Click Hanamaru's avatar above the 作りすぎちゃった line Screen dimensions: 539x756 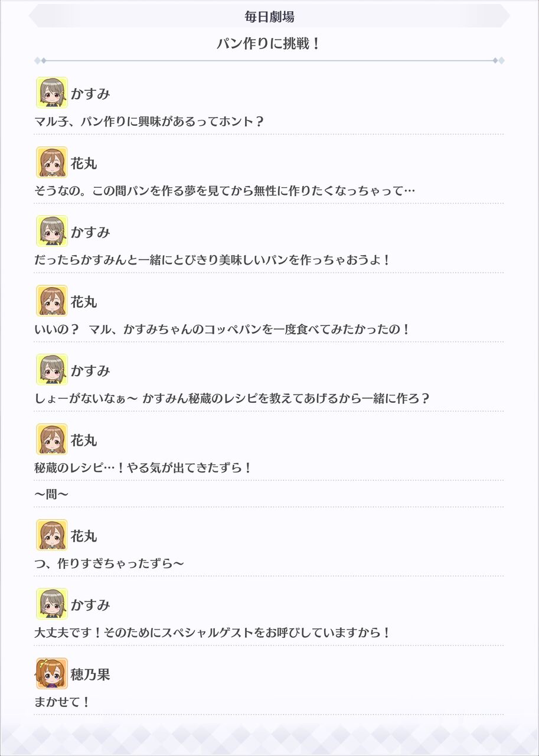[52, 535]
